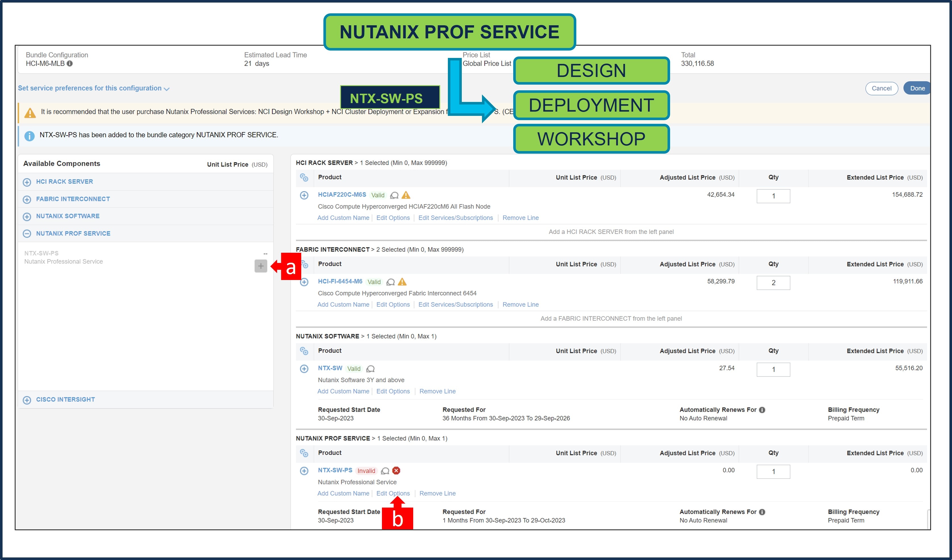Screen dimensions: 952x560
Task: Open service preferences configuration dropdown
Action: (94, 88)
